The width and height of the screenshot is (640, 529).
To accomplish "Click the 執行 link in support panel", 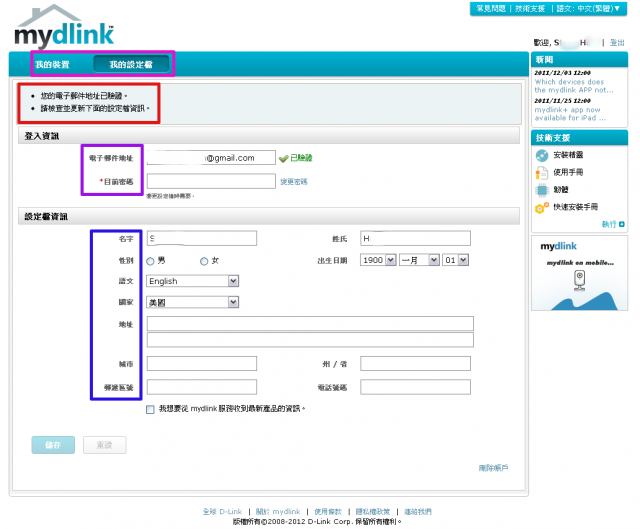I will coord(609,224).
